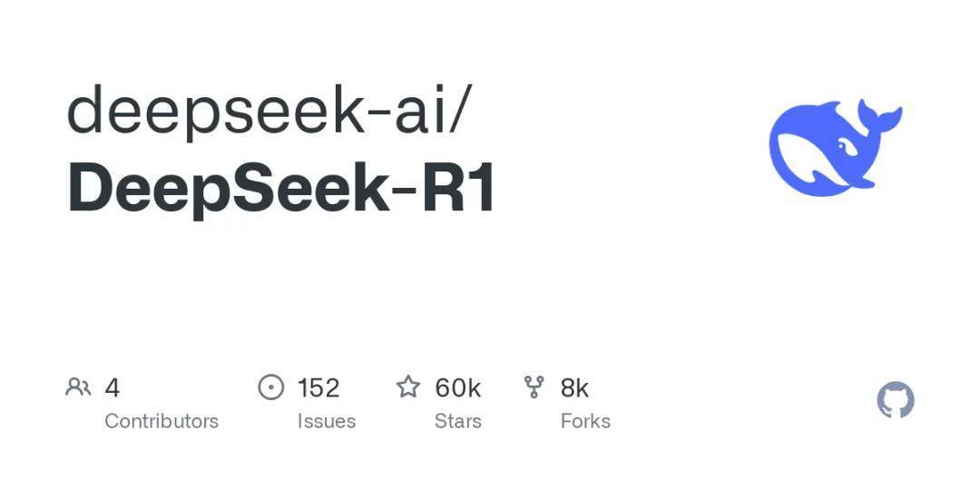Viewport: 980px width, 490px height.
Task: Open the Forks label
Action: pos(585,421)
